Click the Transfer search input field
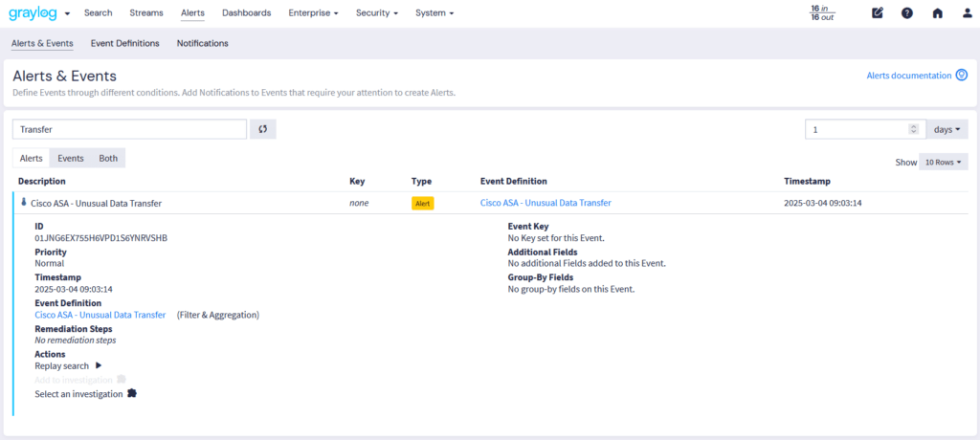Viewport: 980px width, 440px height. point(129,129)
